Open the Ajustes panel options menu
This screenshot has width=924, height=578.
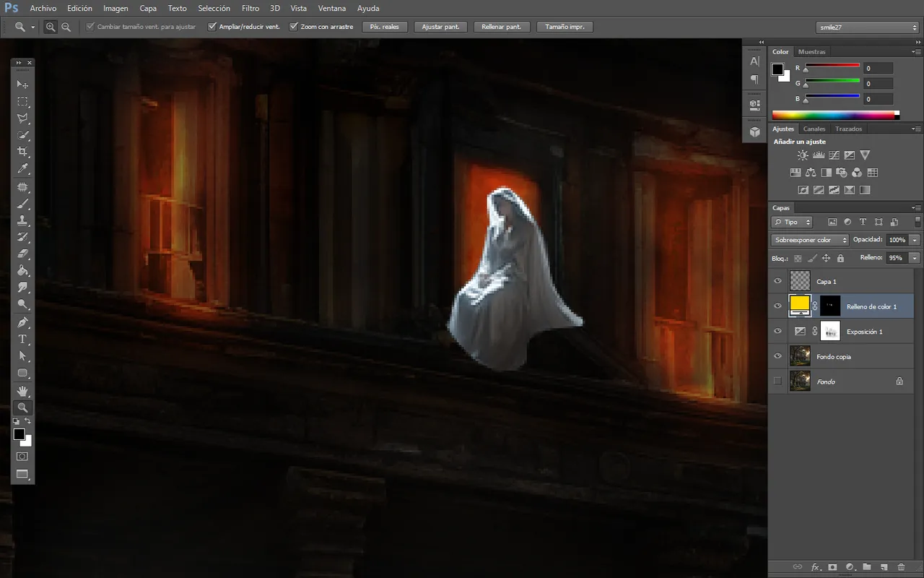pos(917,129)
